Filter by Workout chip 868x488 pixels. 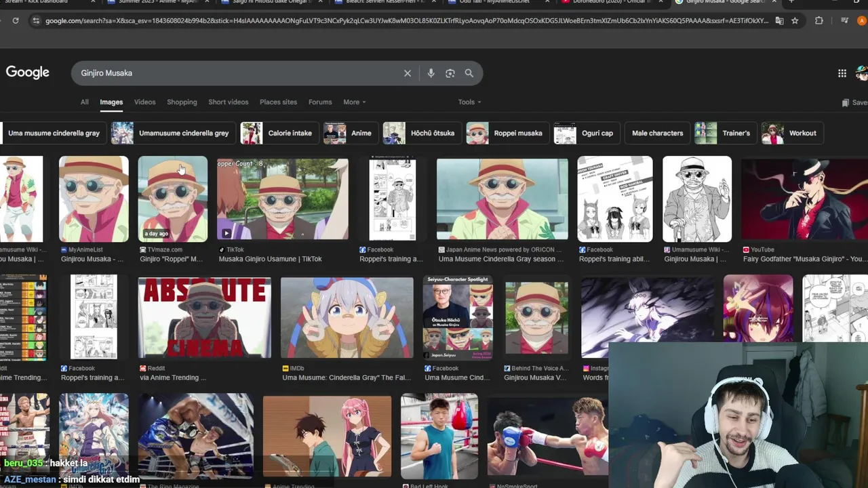[792, 134]
